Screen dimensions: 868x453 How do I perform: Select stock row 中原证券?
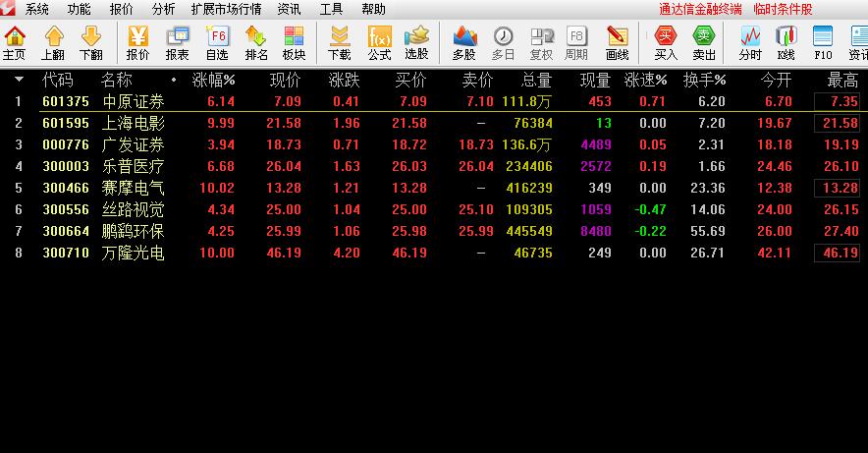(434, 101)
